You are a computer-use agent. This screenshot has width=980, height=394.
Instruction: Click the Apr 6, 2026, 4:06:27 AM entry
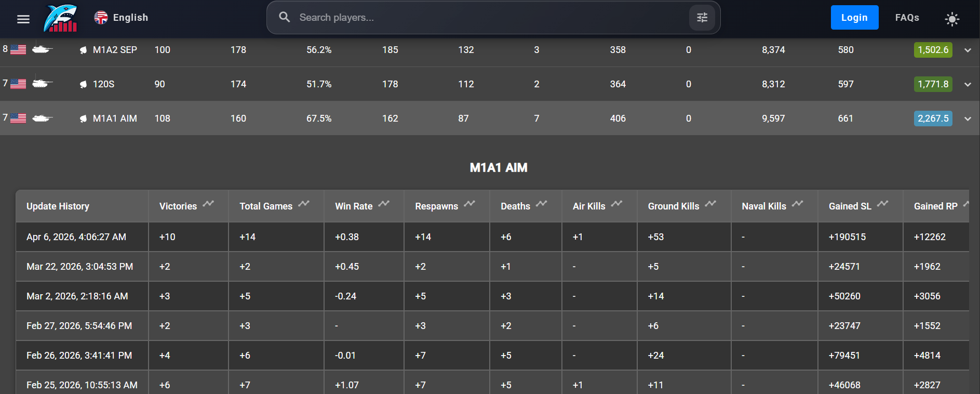76,237
